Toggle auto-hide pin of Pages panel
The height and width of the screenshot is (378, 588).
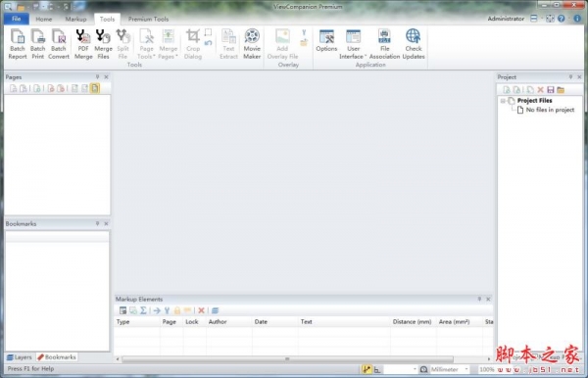tap(97, 76)
